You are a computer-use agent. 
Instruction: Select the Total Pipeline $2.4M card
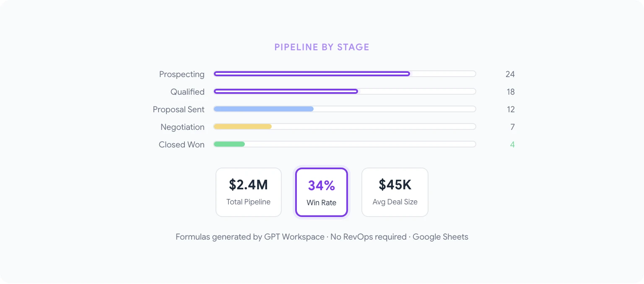(248, 192)
